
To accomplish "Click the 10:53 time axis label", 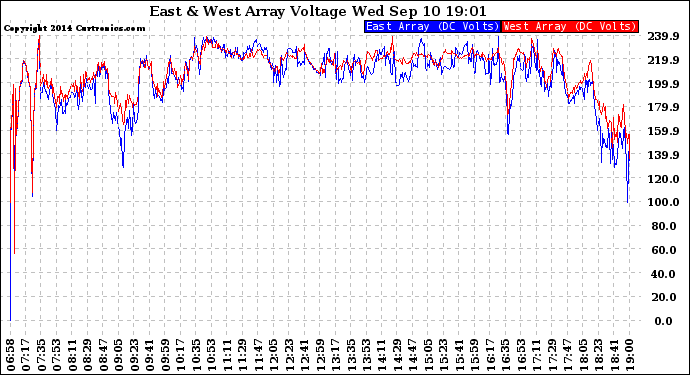I will [x=212, y=355].
